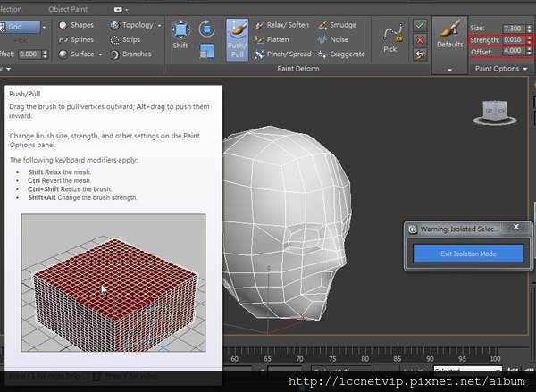The width and height of the screenshot is (536, 392).
Task: Choose the Relax/Soften brush
Action: (x=282, y=26)
